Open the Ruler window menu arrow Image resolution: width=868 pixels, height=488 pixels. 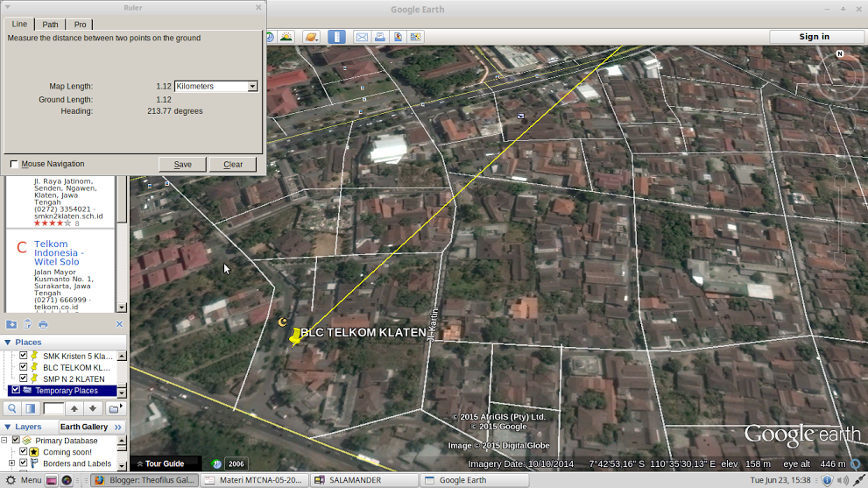pyautogui.click(x=7, y=7)
